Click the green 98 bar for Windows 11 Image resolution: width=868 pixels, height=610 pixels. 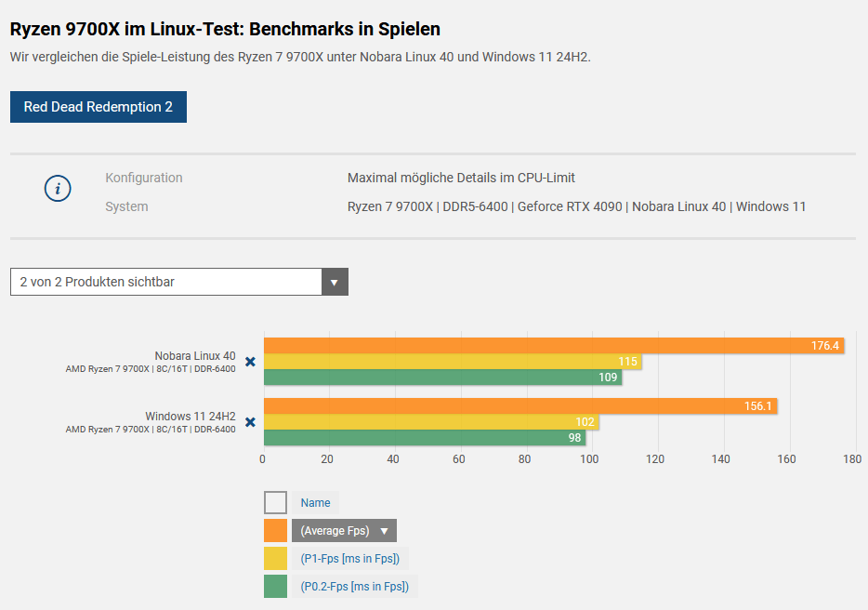(x=425, y=438)
